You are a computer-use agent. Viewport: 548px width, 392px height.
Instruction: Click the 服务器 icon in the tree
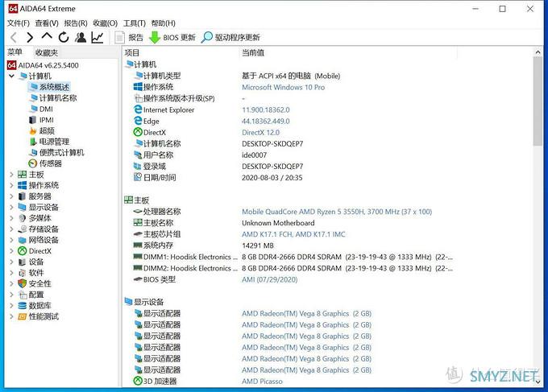coord(22,196)
